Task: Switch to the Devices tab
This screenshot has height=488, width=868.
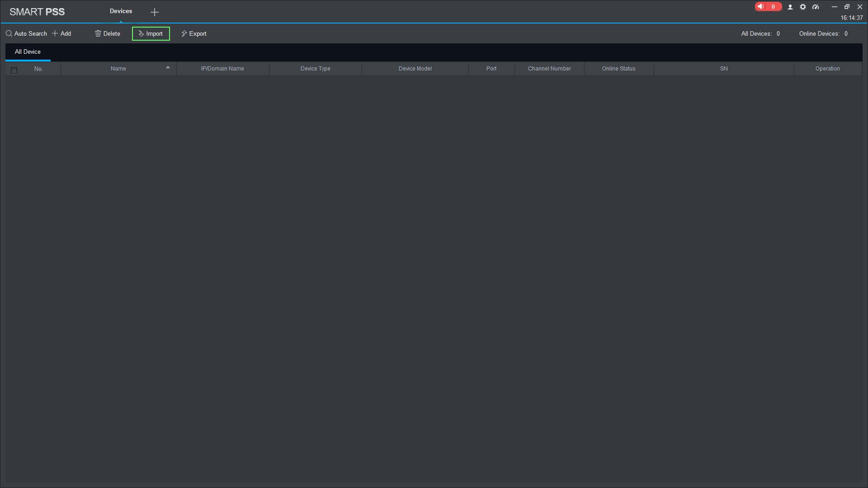Action: pyautogui.click(x=121, y=11)
